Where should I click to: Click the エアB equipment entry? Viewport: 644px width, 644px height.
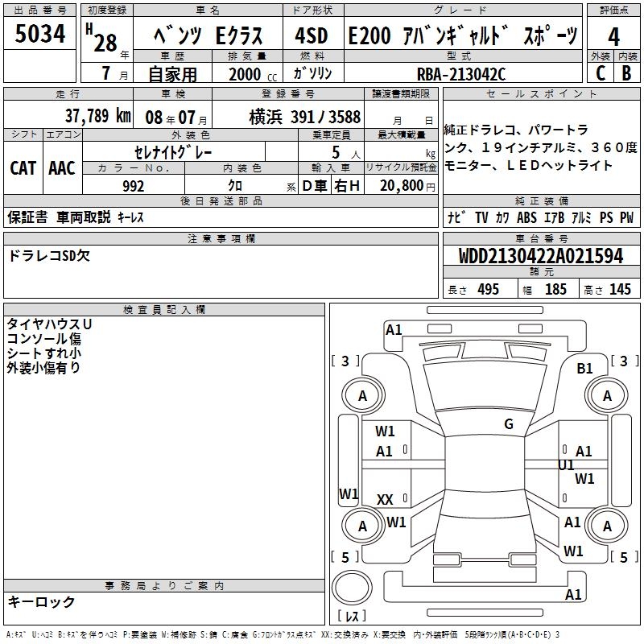coord(555,217)
